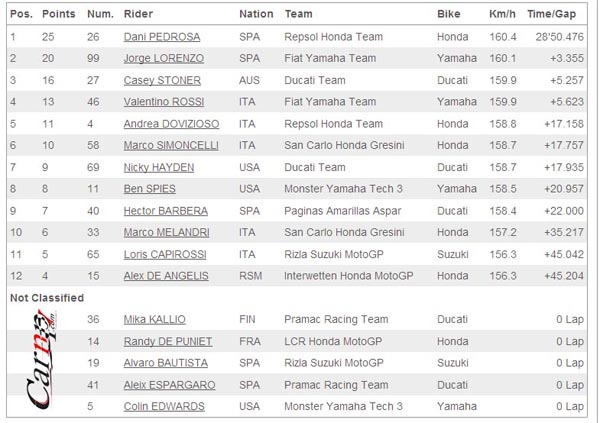Select Colin EDWARDS link

164,407
